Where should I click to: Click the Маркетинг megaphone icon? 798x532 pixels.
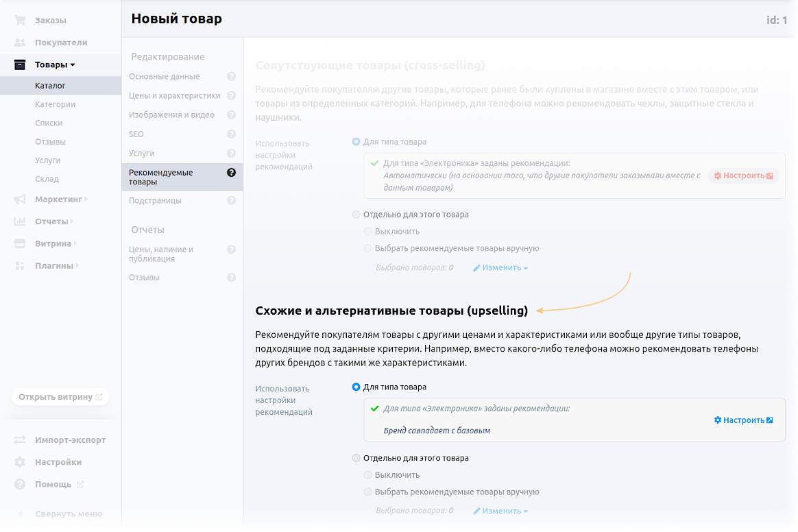pos(20,199)
